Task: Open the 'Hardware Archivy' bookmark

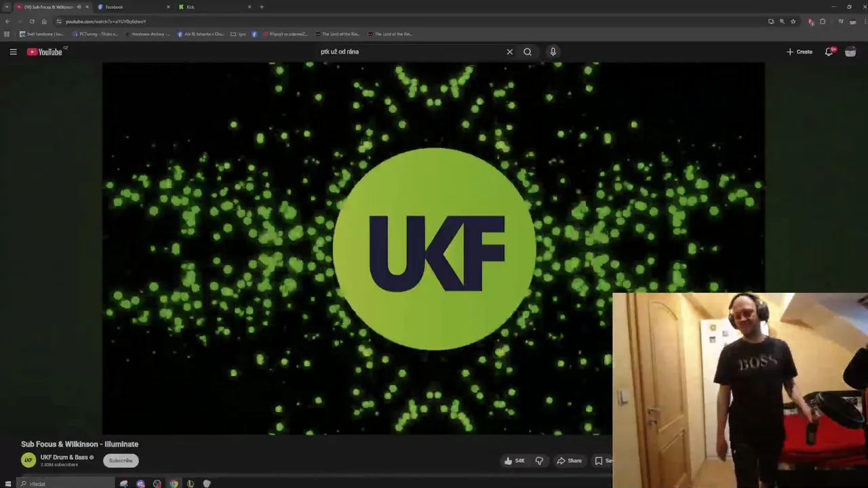Action: (x=149, y=34)
